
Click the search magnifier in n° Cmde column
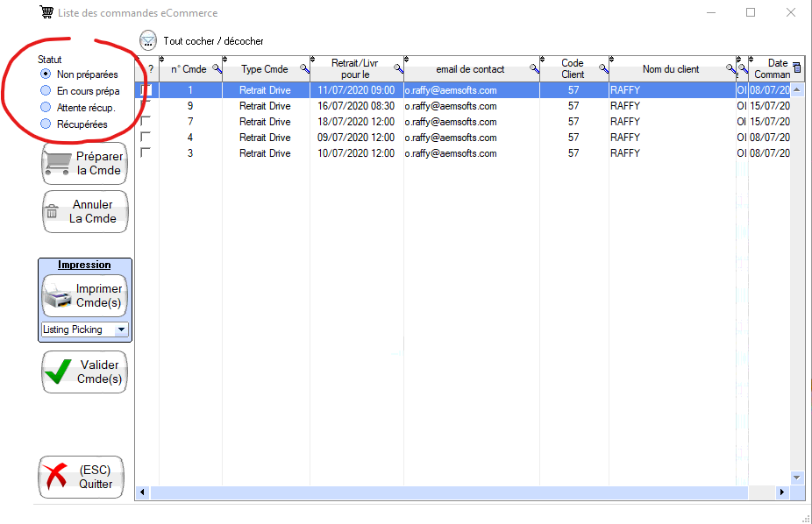pyautogui.click(x=217, y=68)
